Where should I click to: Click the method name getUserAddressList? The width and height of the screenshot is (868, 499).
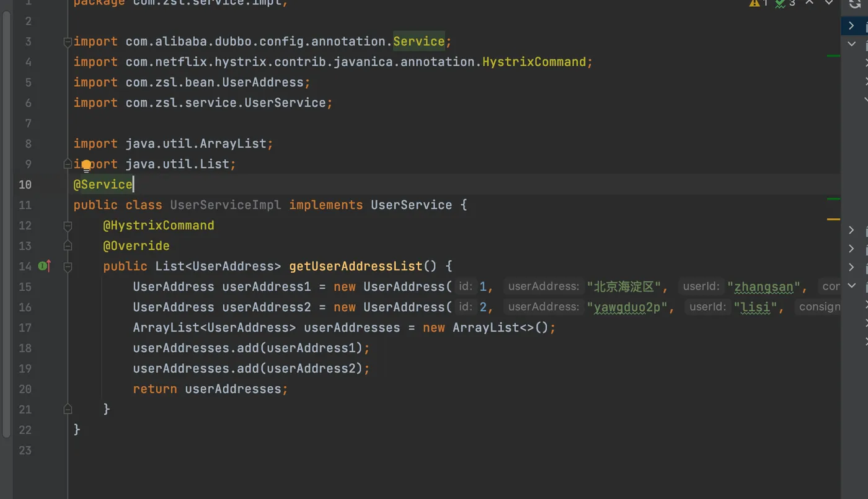pos(356,267)
